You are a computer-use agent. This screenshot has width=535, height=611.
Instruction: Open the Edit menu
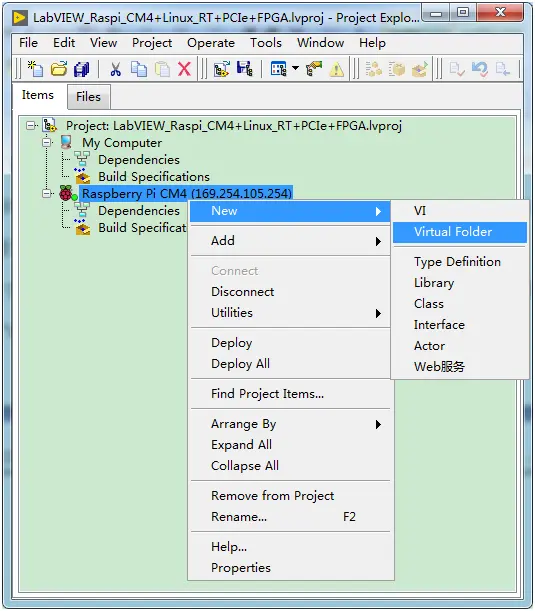(64, 42)
